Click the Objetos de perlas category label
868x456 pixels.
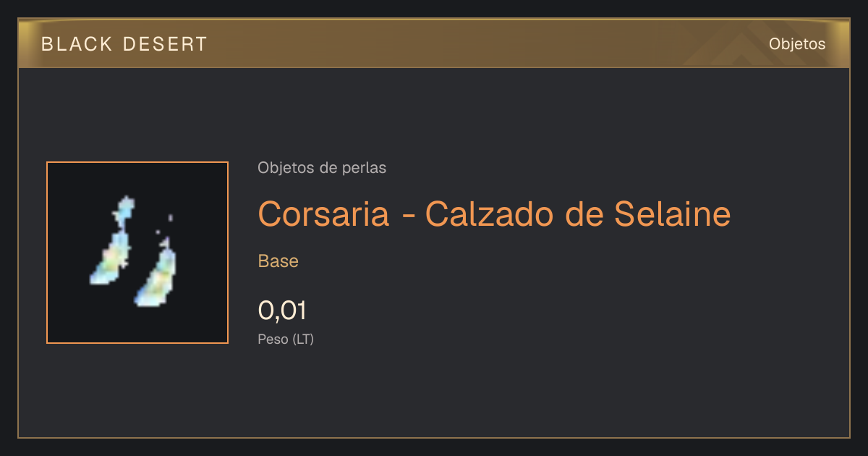click(x=322, y=168)
